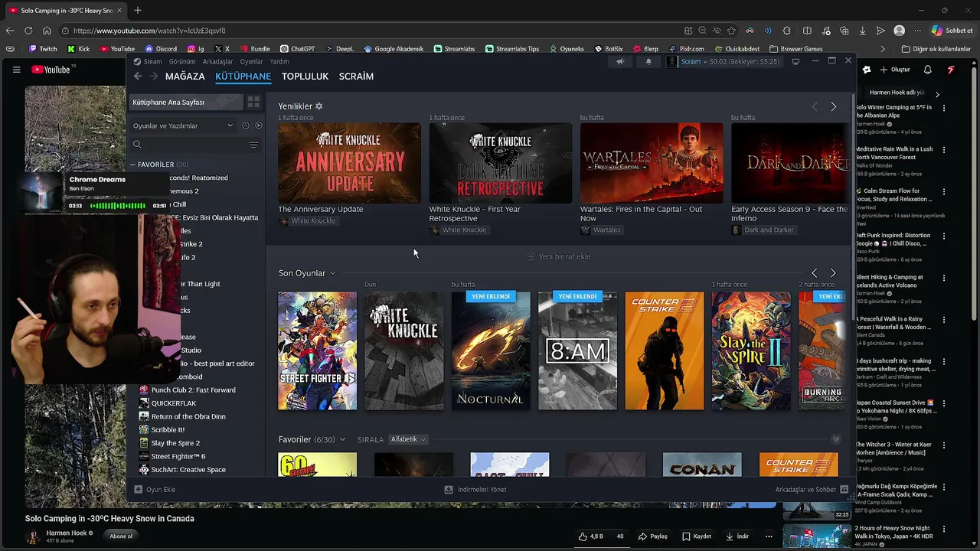Open Yenilikler settings gear icon
Viewport: 980px width, 551px height.
(319, 106)
